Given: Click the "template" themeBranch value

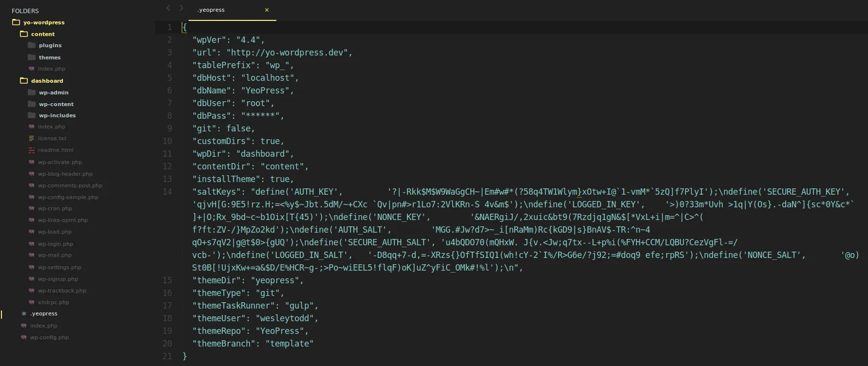Looking at the screenshot, I should coord(289,344).
